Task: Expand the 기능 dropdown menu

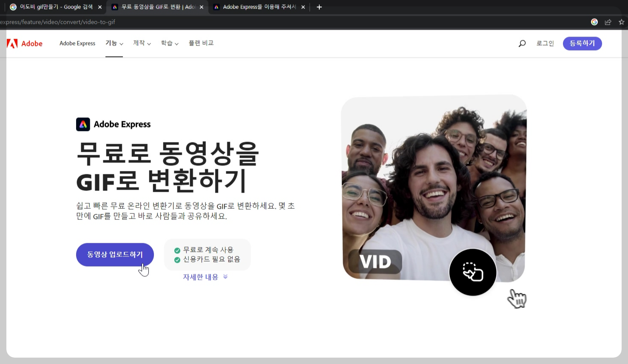Action: tap(114, 43)
